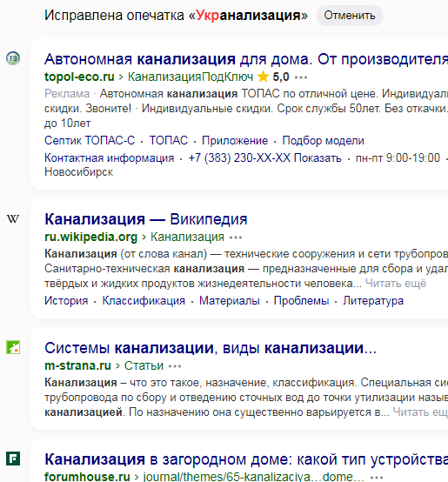Screen dimensions: 448x482
Task: Click the corrected word «Укранализация»
Action: (248, 16)
